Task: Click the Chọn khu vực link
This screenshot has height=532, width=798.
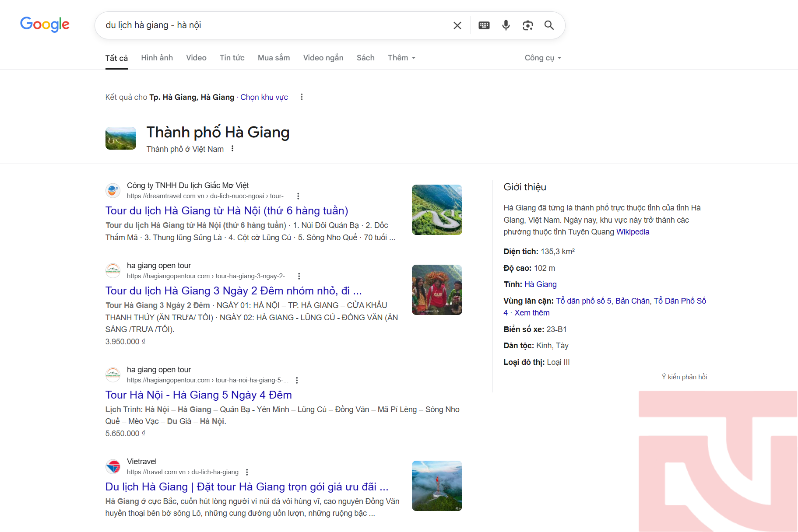Action: pyautogui.click(x=264, y=97)
